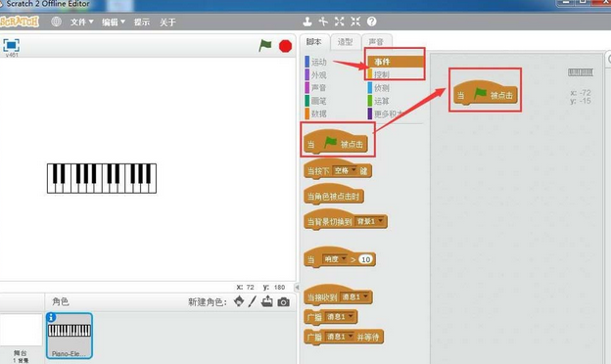Open the language globe menu
611x364 pixels.
(57, 22)
